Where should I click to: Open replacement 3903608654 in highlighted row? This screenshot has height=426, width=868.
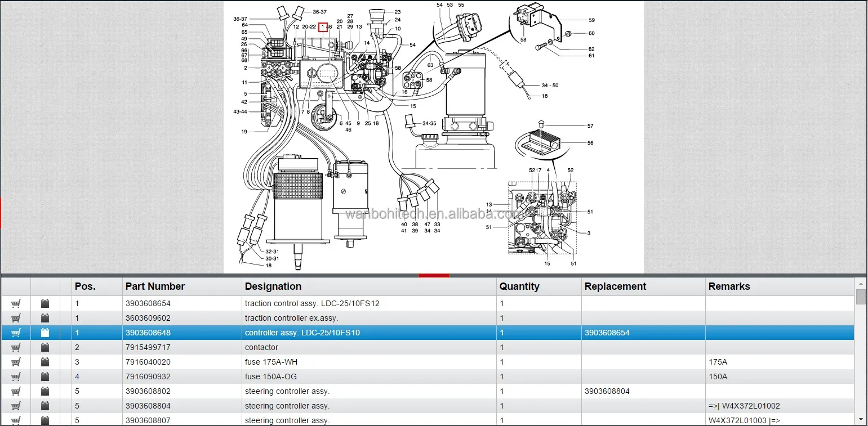click(x=607, y=333)
